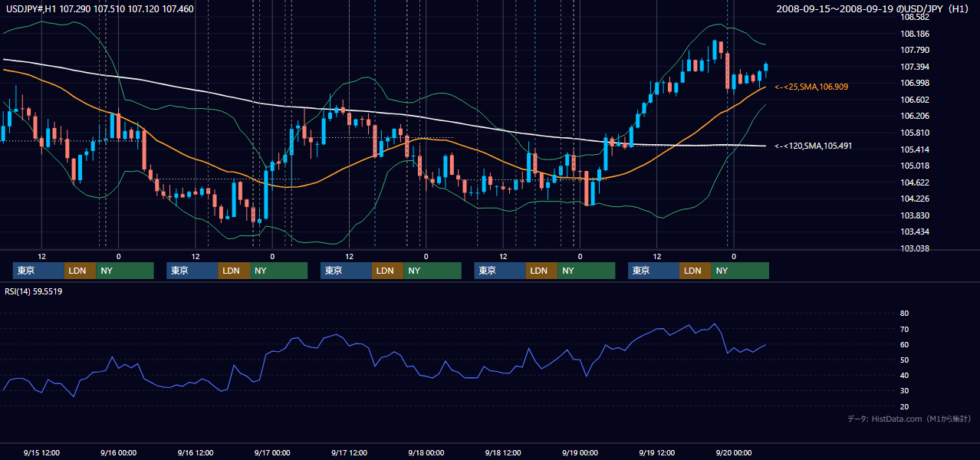980x460 pixels.
Task: Click RSI scale level 20
Action: point(904,406)
